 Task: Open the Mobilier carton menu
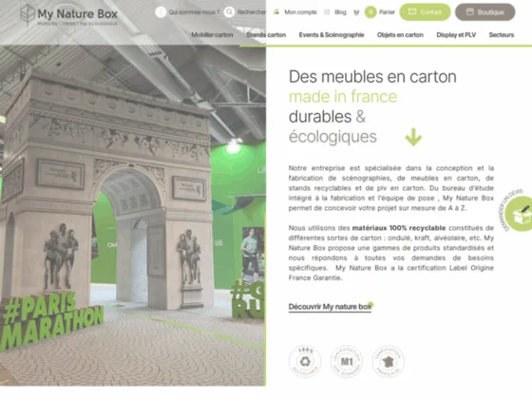[x=212, y=34]
